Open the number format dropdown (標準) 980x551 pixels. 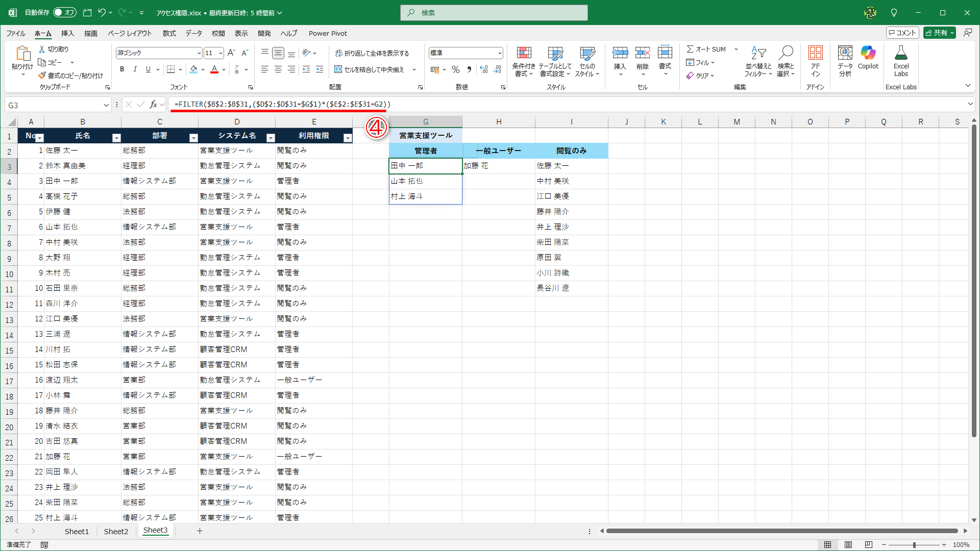[499, 53]
